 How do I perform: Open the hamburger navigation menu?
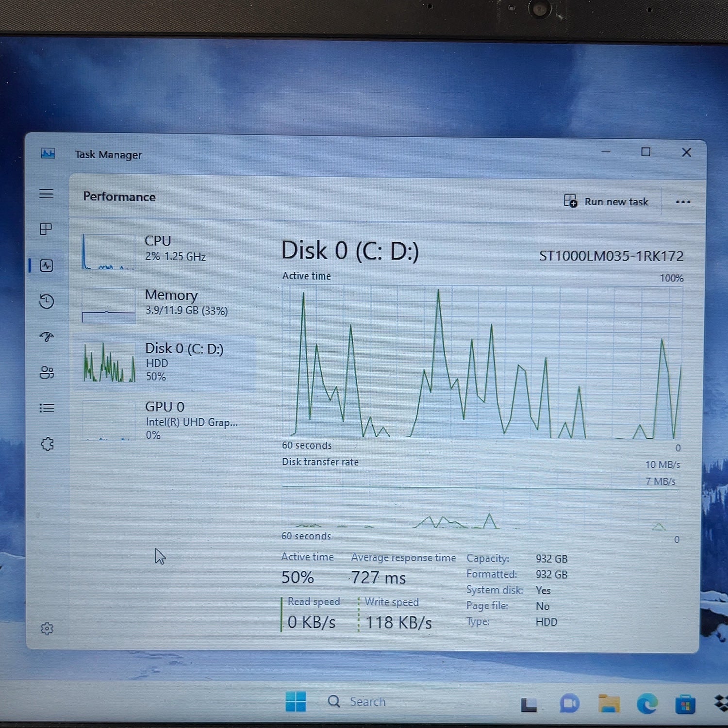[46, 194]
